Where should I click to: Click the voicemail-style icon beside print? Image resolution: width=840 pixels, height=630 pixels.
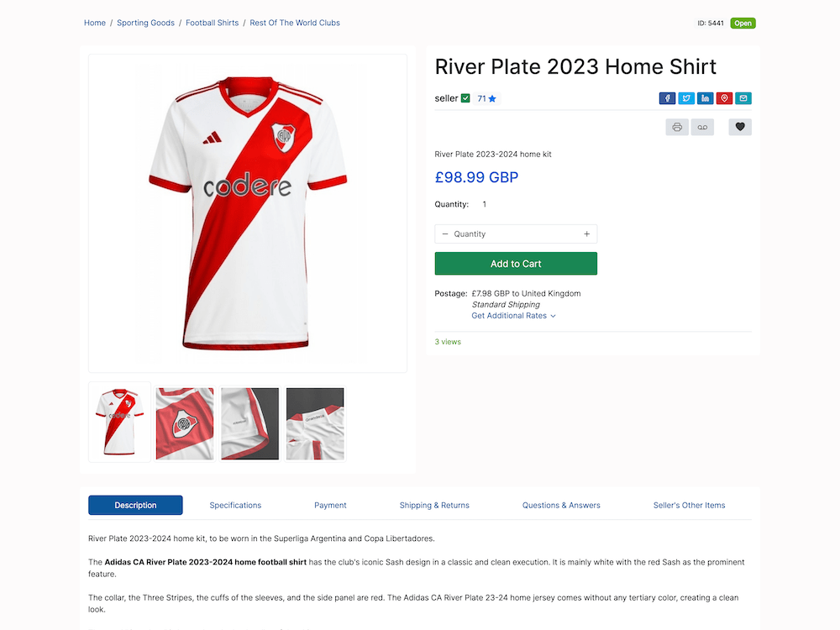(x=702, y=127)
